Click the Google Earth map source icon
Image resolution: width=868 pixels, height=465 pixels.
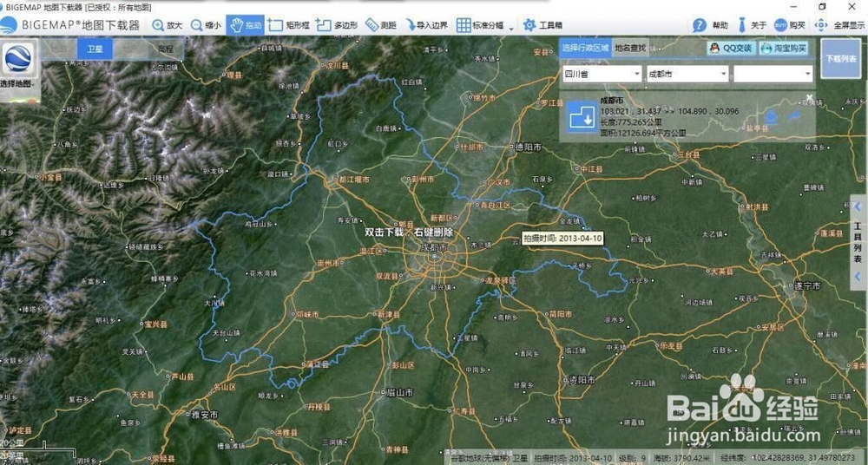[20, 57]
